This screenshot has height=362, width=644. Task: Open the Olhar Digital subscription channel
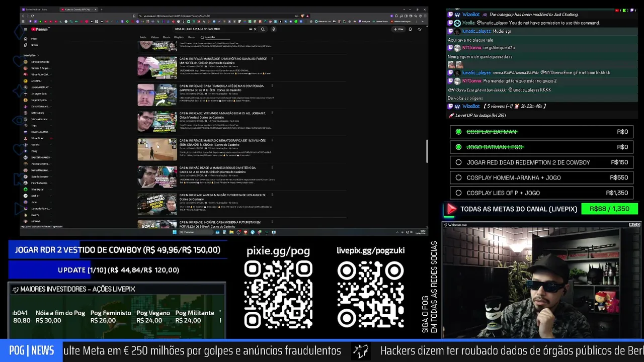click(37, 190)
